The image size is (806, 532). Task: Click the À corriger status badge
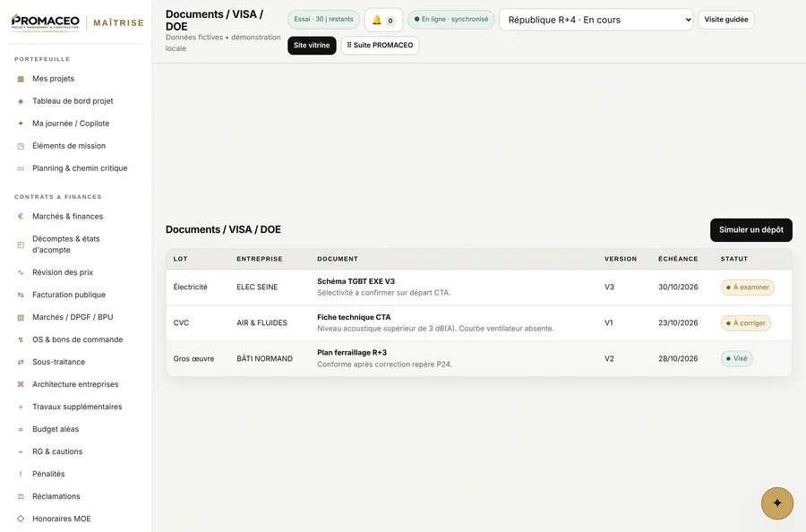click(745, 323)
